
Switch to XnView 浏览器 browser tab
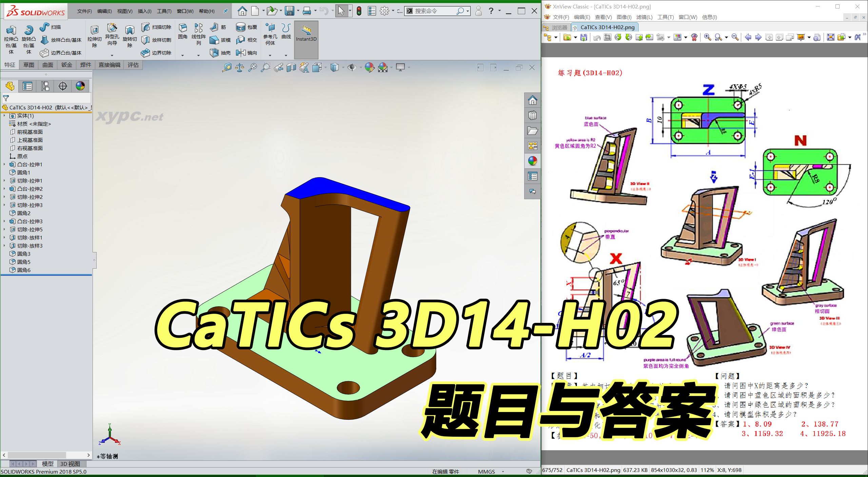[x=556, y=27]
